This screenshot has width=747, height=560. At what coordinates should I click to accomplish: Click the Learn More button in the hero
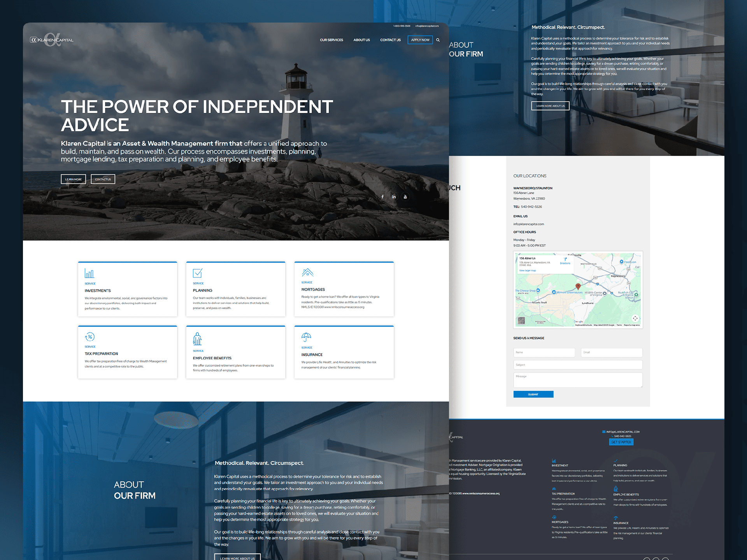(x=73, y=179)
